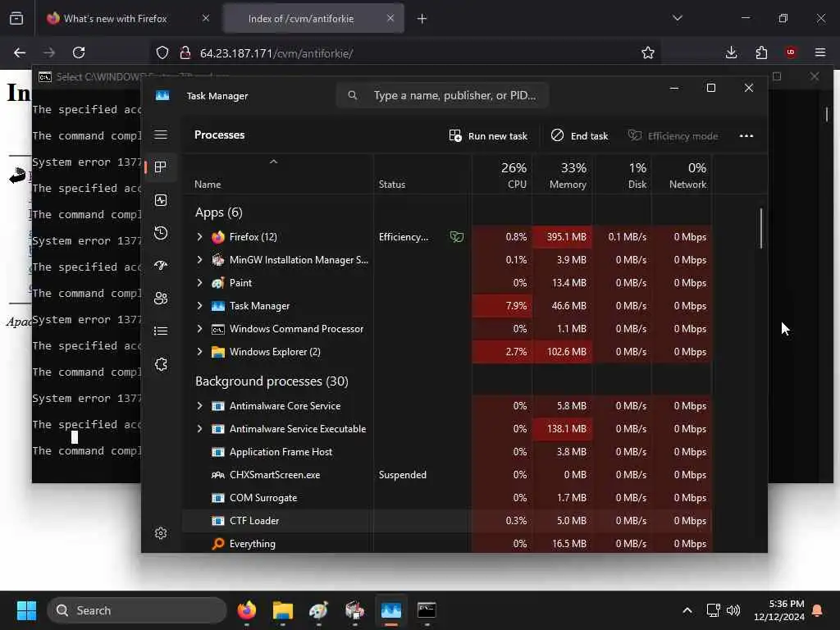The width and height of the screenshot is (840, 630).
Task: Select the COM Surrogate process row
Action: (x=447, y=498)
